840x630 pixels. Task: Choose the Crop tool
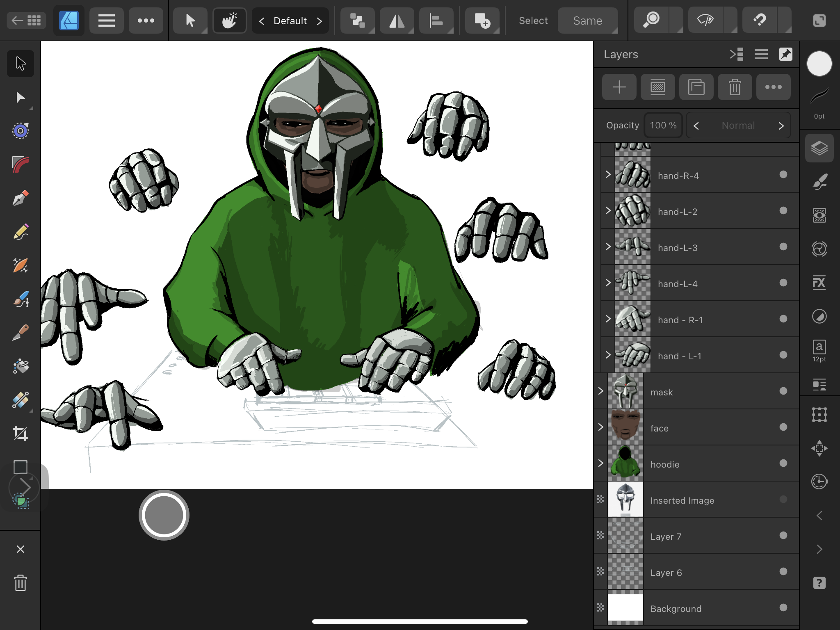20,434
